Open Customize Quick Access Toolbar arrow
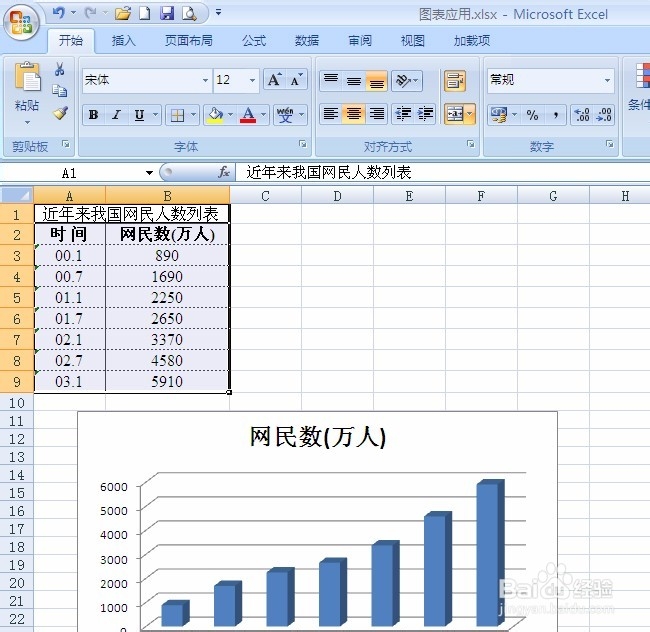 pos(218,12)
